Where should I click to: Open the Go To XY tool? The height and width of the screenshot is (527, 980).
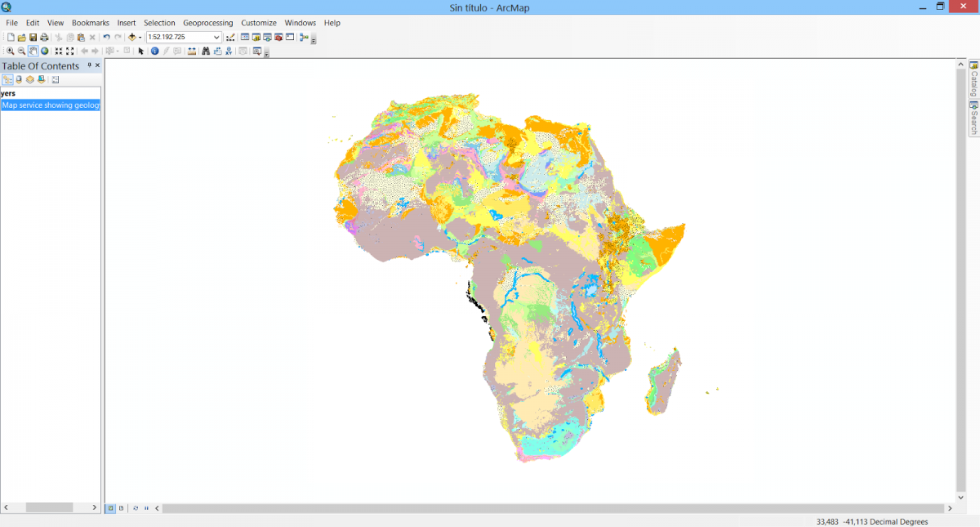[x=228, y=51]
